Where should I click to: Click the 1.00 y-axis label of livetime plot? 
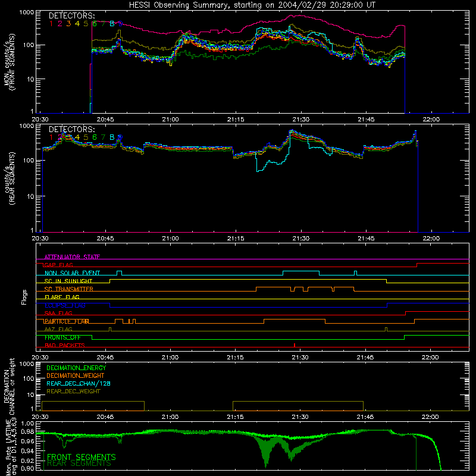click(27, 424)
